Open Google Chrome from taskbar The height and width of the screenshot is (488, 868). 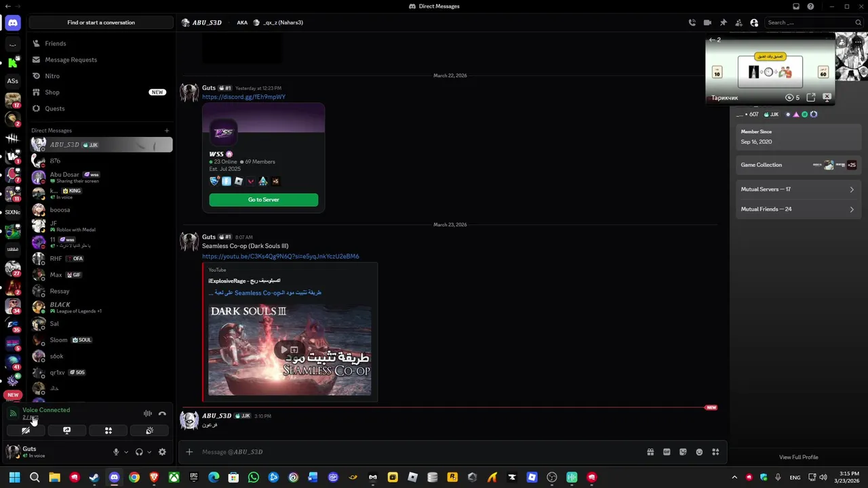point(134,477)
